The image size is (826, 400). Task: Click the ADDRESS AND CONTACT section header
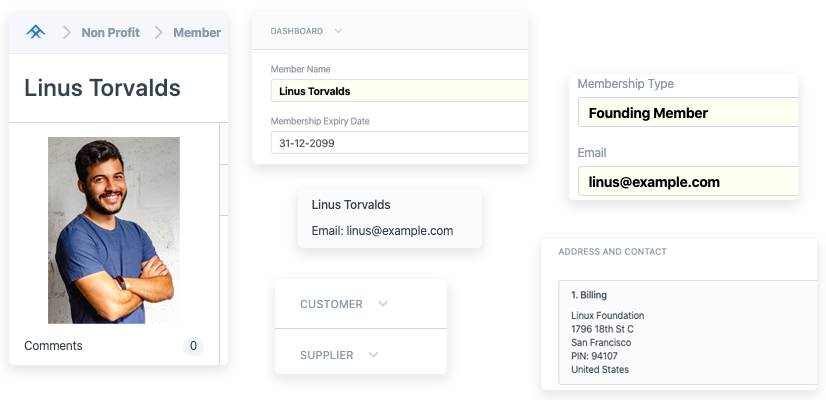click(x=612, y=251)
